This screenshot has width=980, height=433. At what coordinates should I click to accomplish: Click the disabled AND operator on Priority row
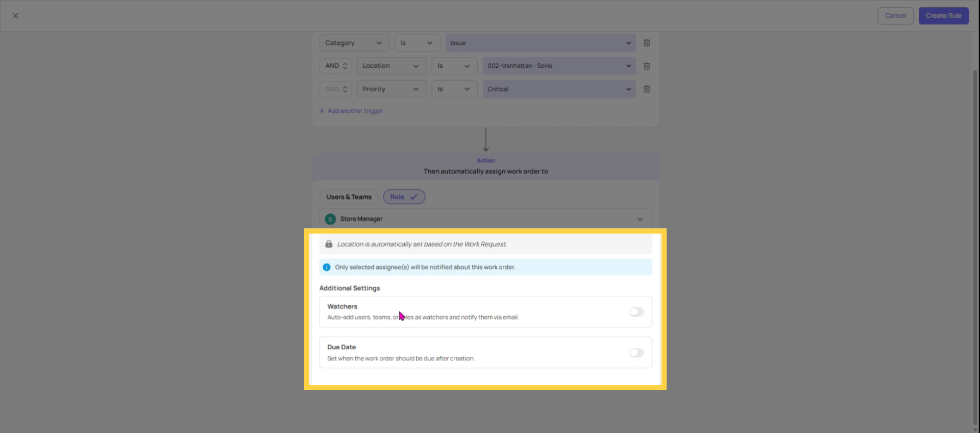[336, 89]
